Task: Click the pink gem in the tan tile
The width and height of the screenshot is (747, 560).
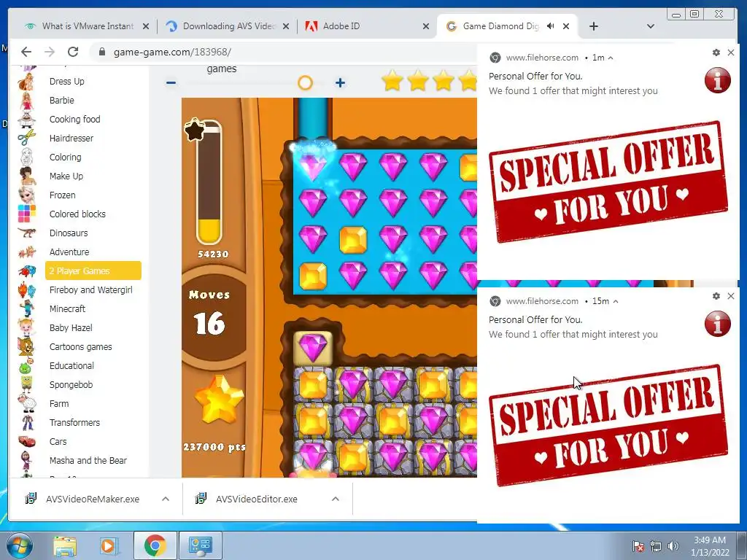Action: point(312,348)
